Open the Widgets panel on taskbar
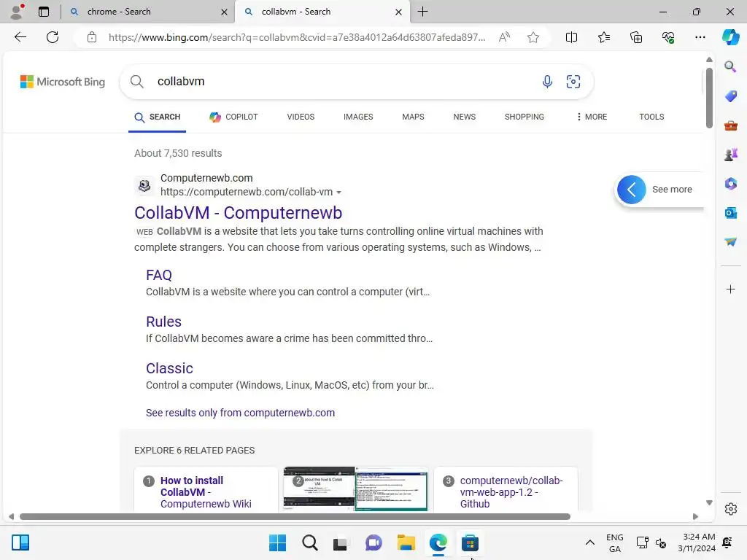Image resolution: width=747 pixels, height=560 pixels. pos(20,542)
